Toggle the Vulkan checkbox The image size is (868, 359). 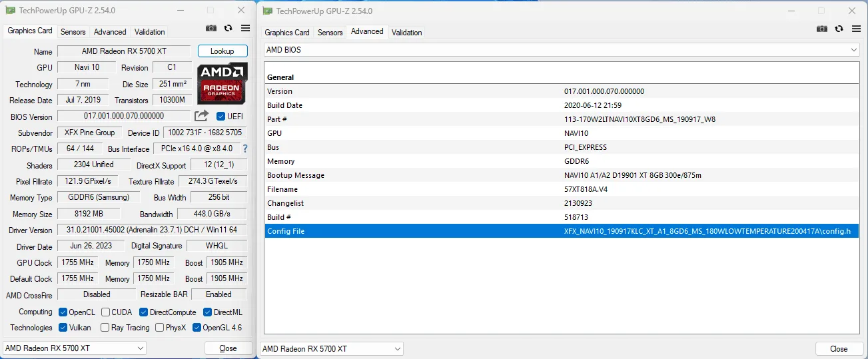point(63,328)
